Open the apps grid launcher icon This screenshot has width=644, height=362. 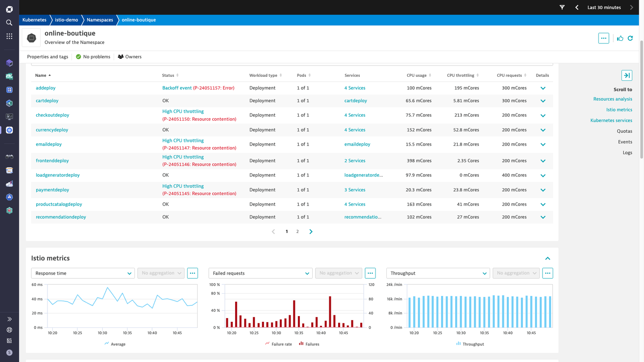click(x=9, y=36)
